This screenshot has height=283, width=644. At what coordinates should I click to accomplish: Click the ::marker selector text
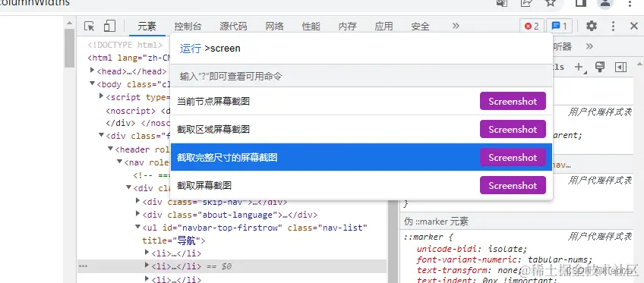[423, 237]
